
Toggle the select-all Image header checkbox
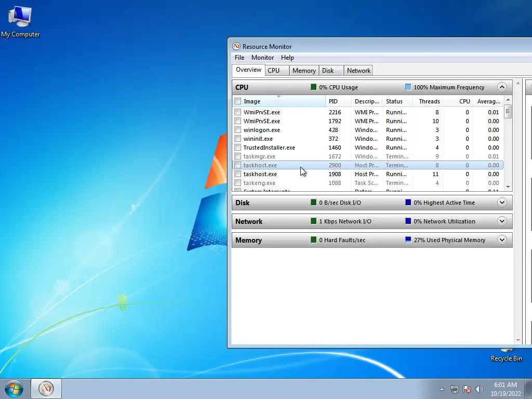click(238, 101)
